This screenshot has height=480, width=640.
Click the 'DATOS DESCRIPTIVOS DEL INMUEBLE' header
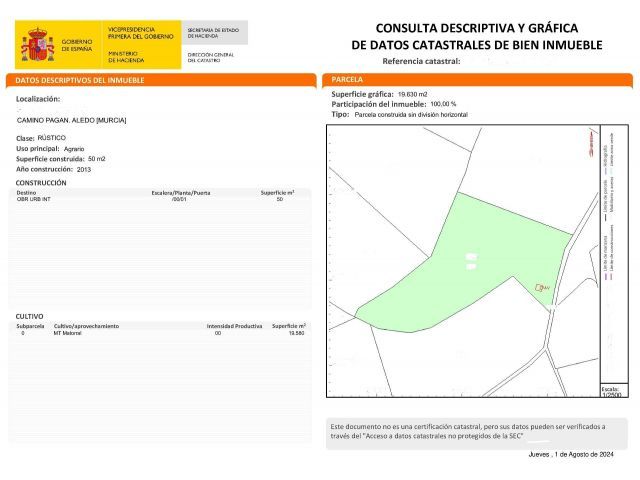(161, 80)
